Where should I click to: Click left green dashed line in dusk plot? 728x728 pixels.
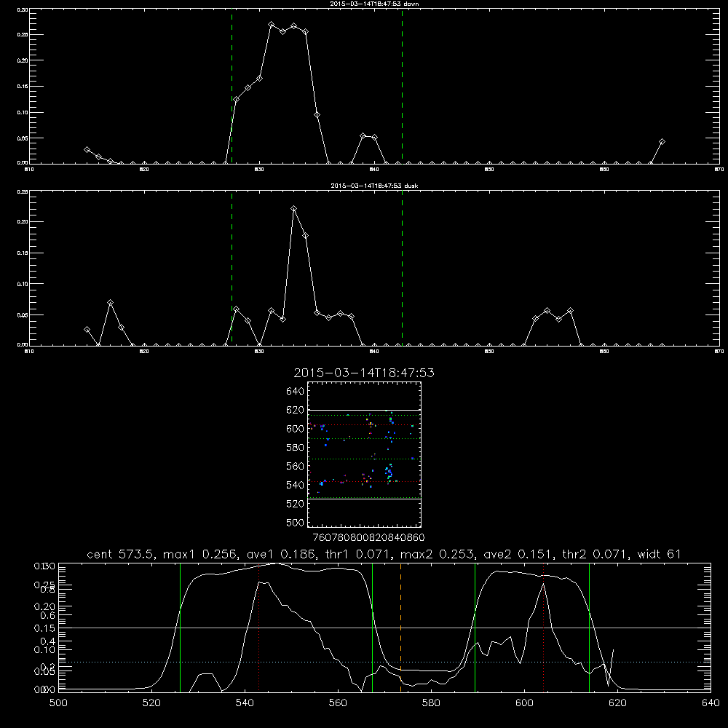(232, 268)
